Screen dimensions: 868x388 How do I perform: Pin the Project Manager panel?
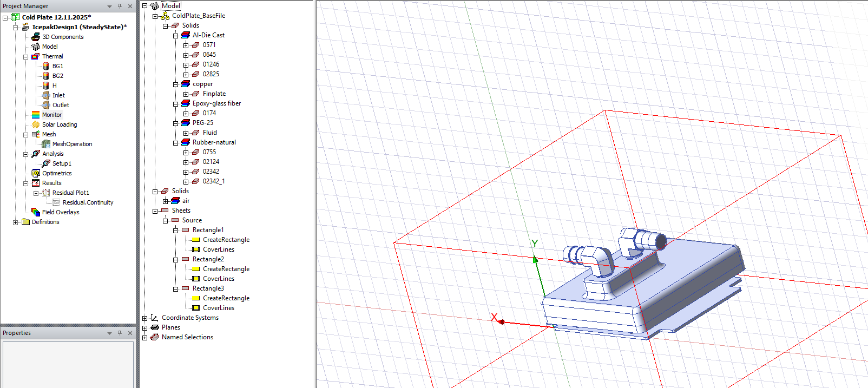tap(120, 6)
